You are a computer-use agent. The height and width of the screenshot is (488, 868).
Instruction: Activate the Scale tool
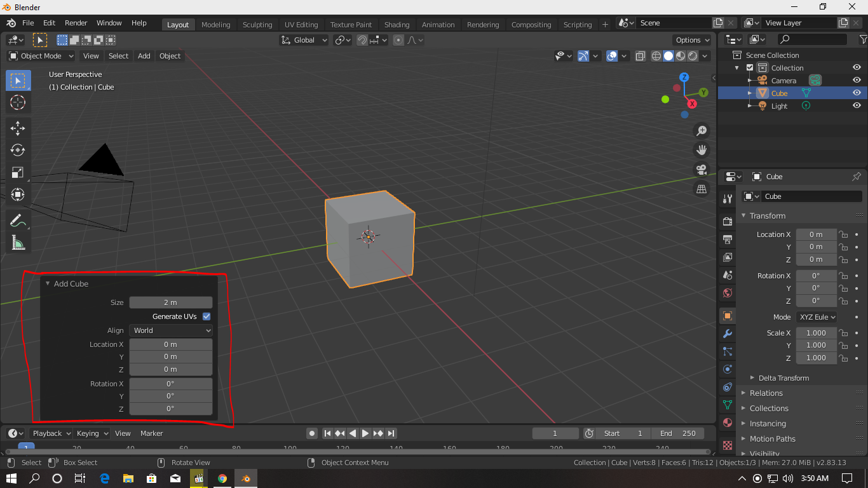tap(18, 172)
